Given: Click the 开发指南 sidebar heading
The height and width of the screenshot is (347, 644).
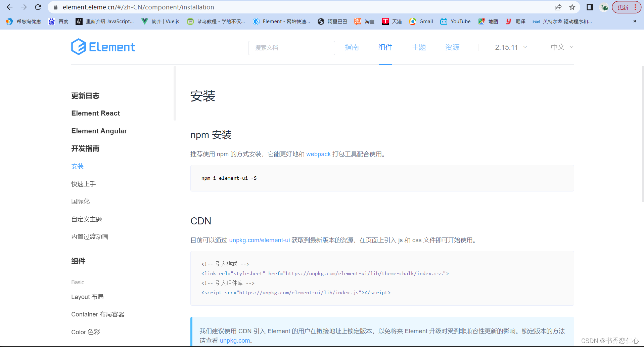Looking at the screenshot, I should [x=85, y=148].
